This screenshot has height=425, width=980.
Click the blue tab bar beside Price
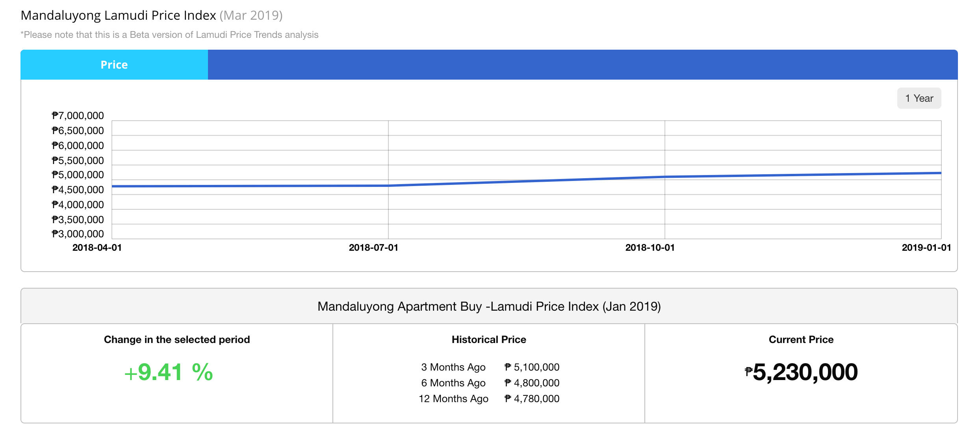583,65
